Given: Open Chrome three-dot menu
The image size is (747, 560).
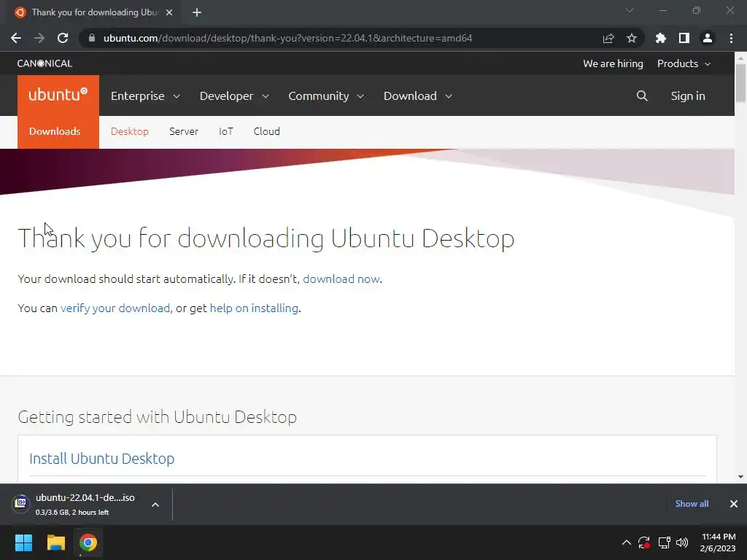Looking at the screenshot, I should tap(731, 38).
